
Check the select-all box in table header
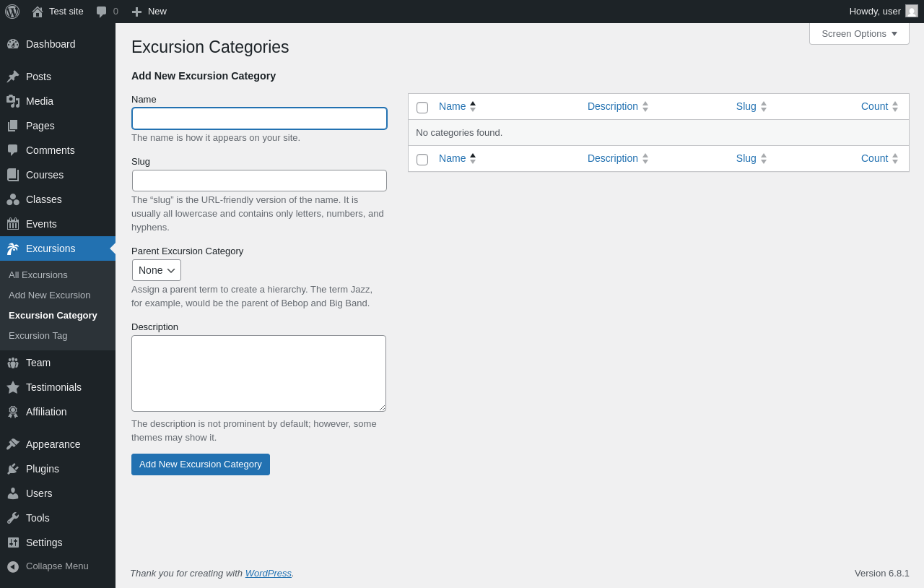pos(422,108)
